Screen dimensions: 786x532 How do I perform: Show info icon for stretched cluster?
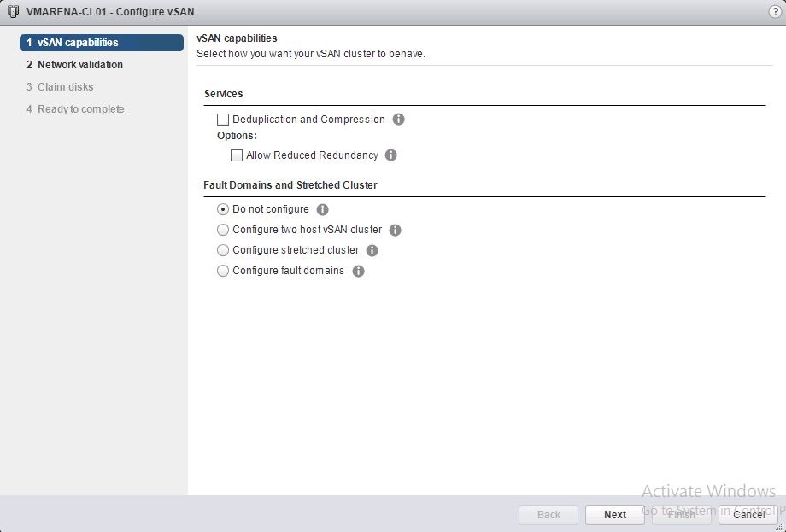click(x=372, y=250)
